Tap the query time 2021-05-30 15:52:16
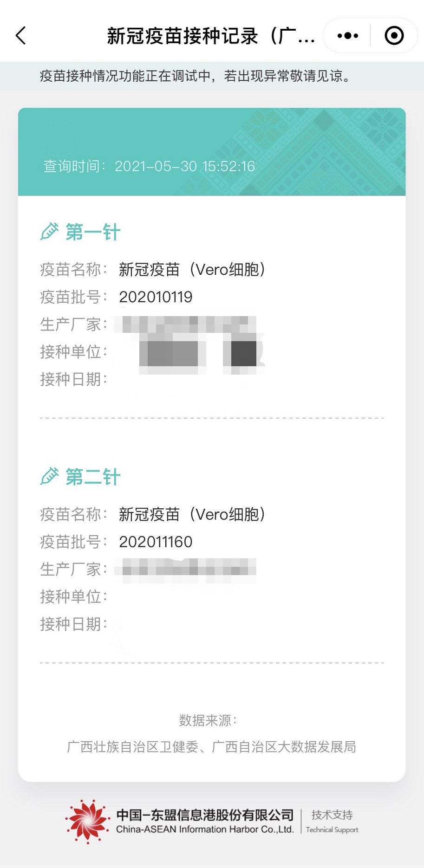The width and height of the screenshot is (424, 868). point(184,166)
